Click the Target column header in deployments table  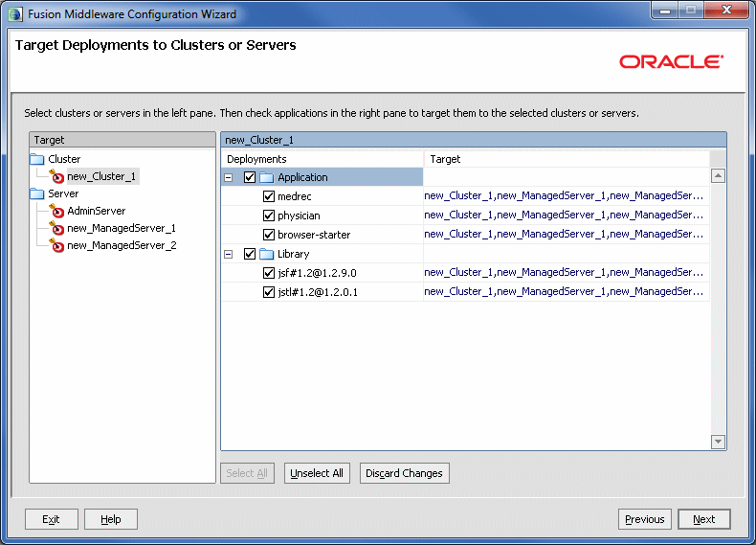pos(567,159)
